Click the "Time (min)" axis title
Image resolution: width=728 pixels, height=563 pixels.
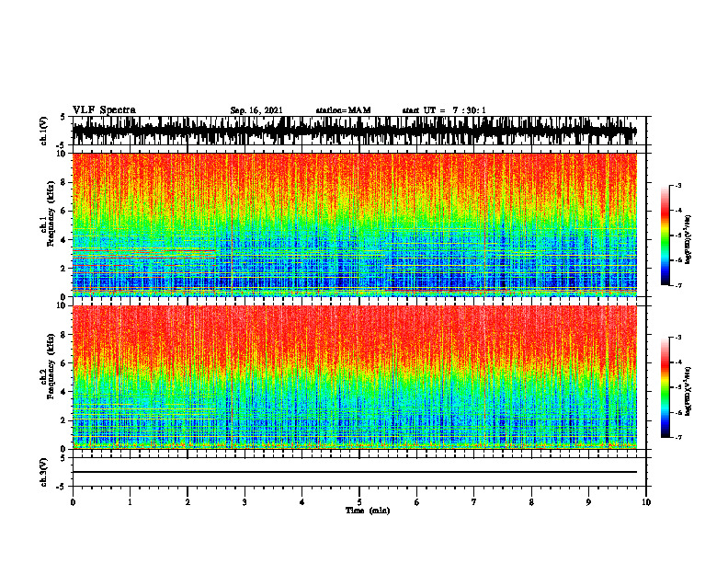pyautogui.click(x=368, y=511)
